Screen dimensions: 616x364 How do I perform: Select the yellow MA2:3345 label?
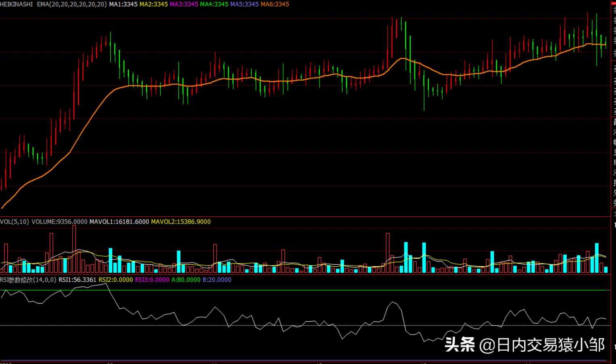click(153, 4)
